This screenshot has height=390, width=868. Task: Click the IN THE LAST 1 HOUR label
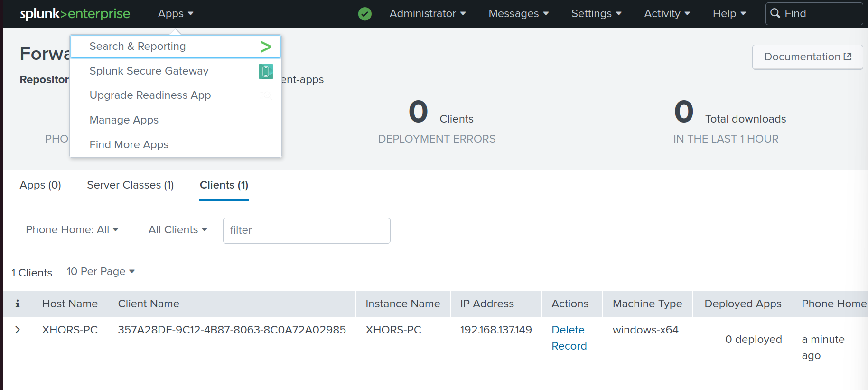point(726,139)
